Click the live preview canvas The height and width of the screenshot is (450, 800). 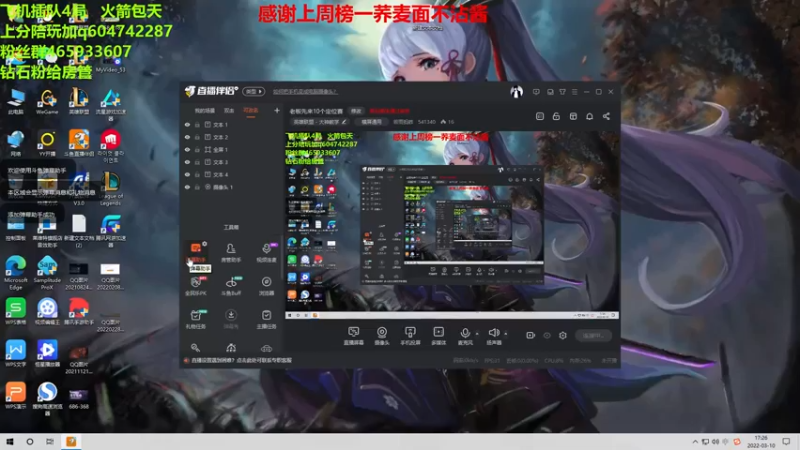(452, 225)
